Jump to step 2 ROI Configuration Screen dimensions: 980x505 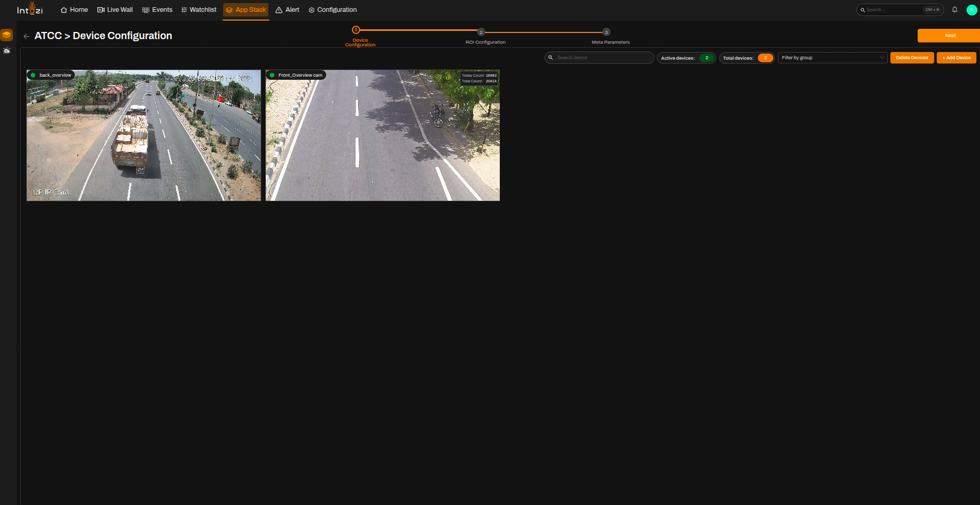481,32
